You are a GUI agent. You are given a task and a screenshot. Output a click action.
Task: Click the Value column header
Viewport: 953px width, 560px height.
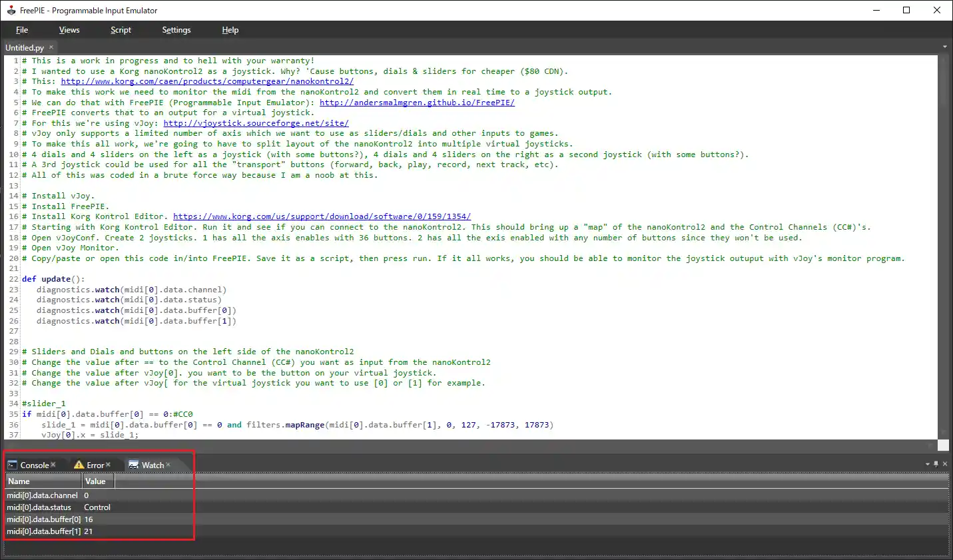click(x=98, y=481)
